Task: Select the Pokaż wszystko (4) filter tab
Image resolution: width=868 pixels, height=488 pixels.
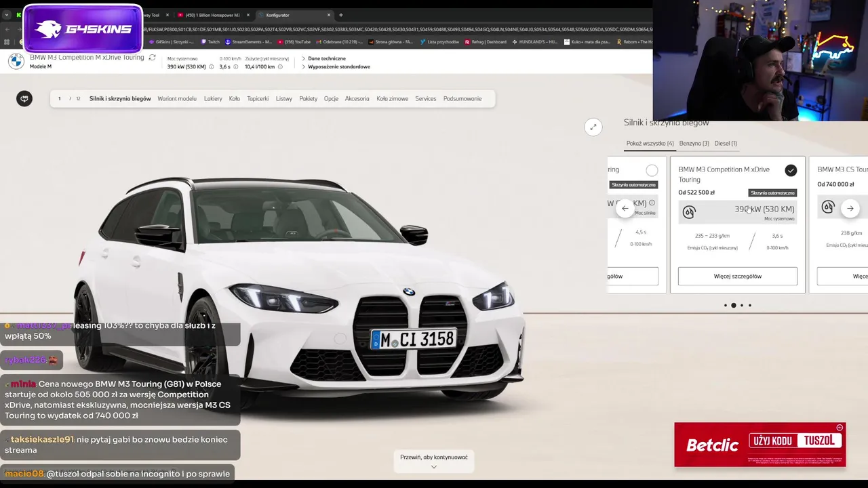Action: (650, 144)
